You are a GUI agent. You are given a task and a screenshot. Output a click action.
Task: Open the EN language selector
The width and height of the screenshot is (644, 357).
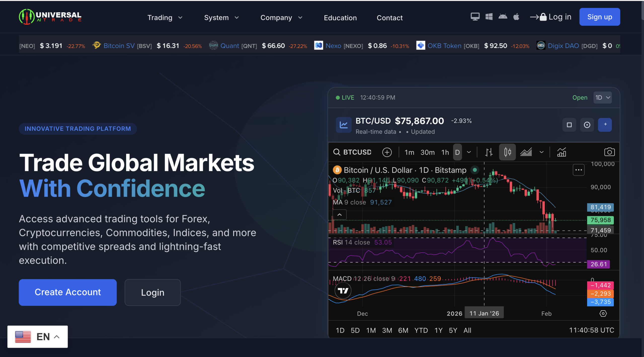(38, 337)
